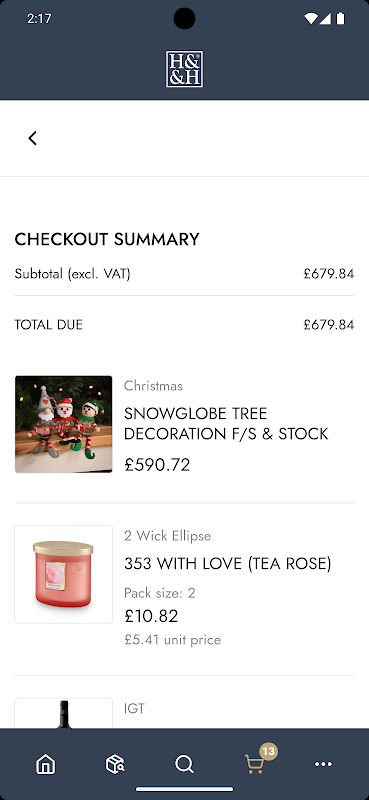Viewport: 369px width, 800px height.
Task: Select Snowglobe Tree Decoration product title
Action: tap(226, 423)
